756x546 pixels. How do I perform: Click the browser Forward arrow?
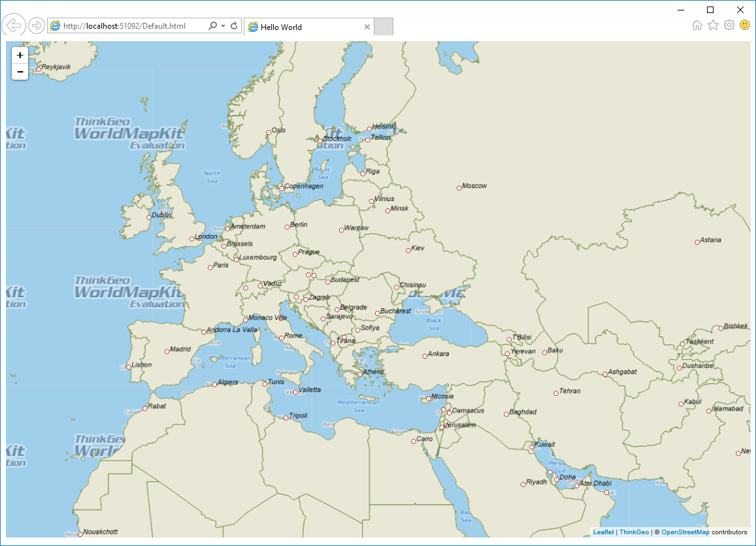click(37, 26)
